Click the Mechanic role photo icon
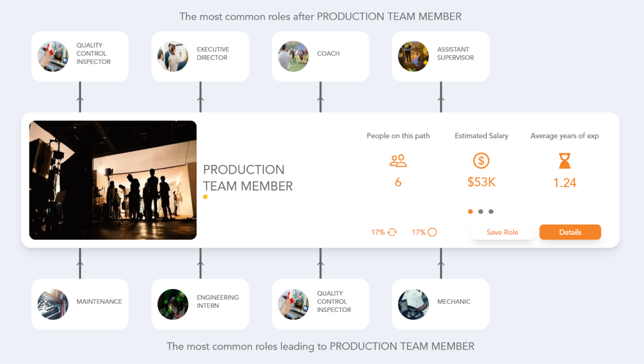This screenshot has height=364, width=644. click(x=413, y=304)
